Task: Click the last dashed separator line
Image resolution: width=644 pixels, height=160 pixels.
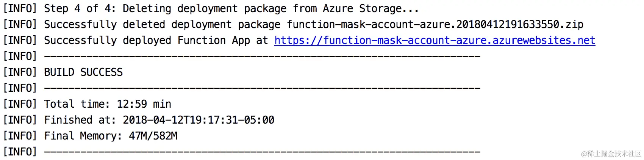Action: click(x=262, y=152)
